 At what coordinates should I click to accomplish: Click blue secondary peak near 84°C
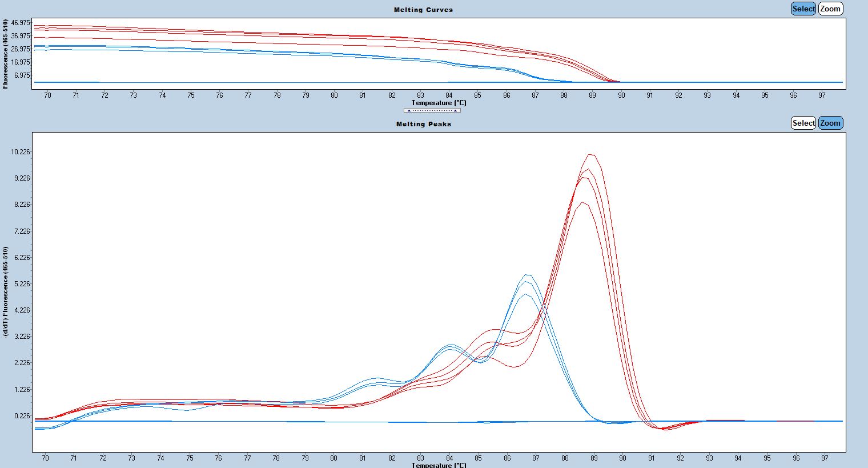[x=450, y=345]
